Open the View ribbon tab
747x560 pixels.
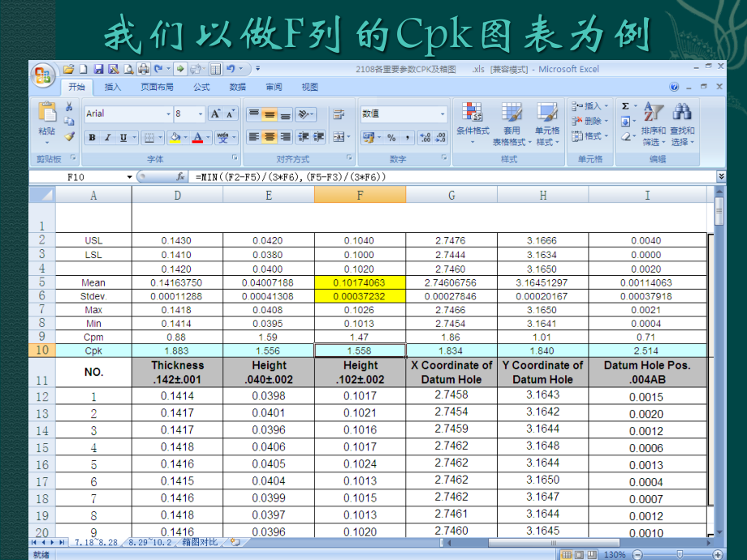point(309,87)
